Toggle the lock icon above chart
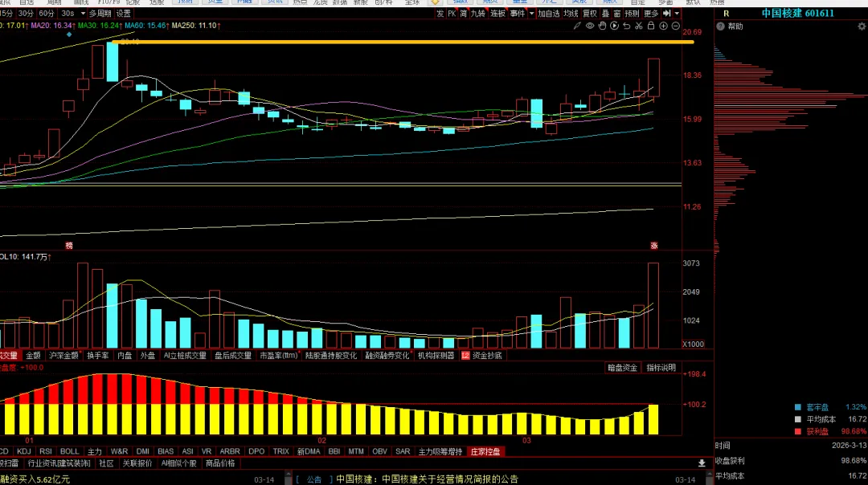 (651, 26)
